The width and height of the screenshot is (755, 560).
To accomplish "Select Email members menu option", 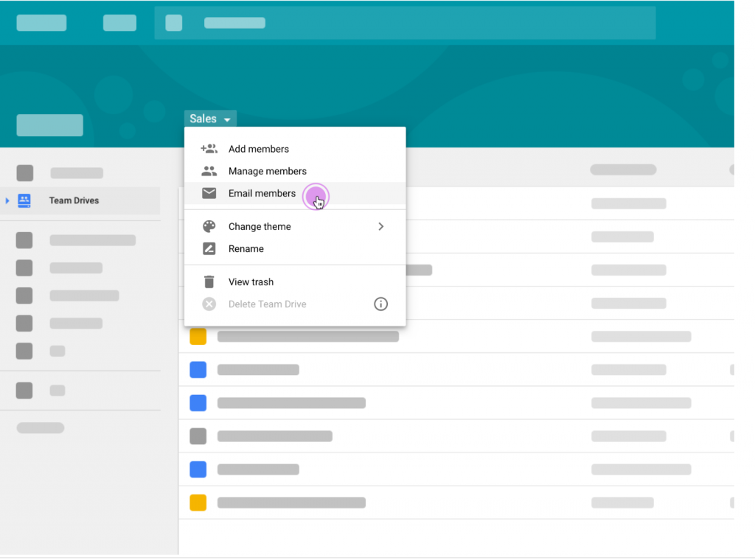I will pos(262,193).
